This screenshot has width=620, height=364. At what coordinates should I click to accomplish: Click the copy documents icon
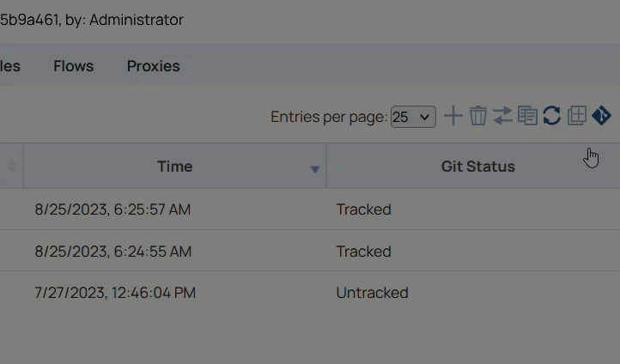[x=527, y=116]
